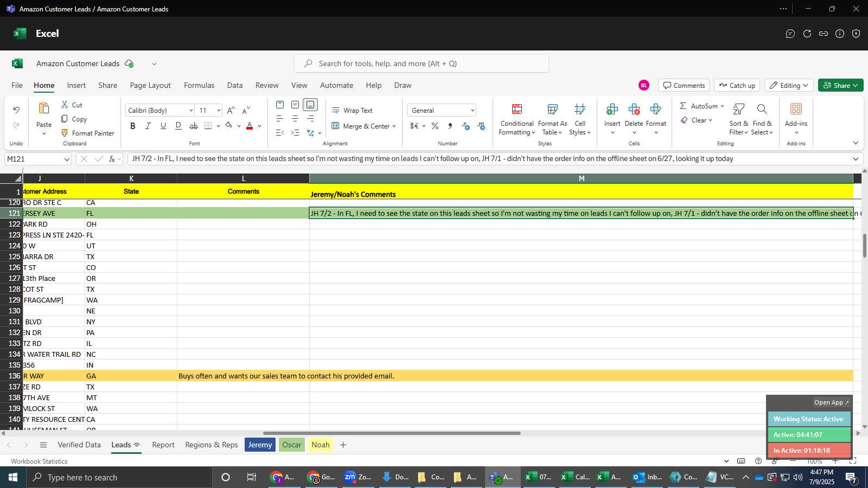Click the Paste clipboard icon
This screenshot has height=488, width=868.
point(44,108)
